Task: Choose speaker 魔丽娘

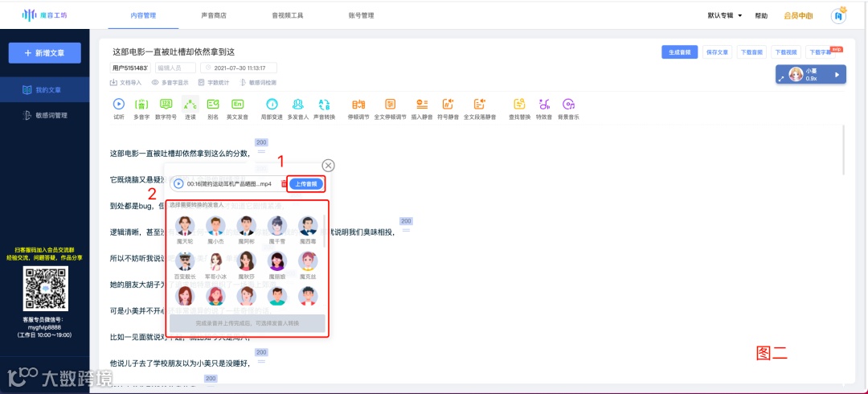Action: tap(276, 265)
